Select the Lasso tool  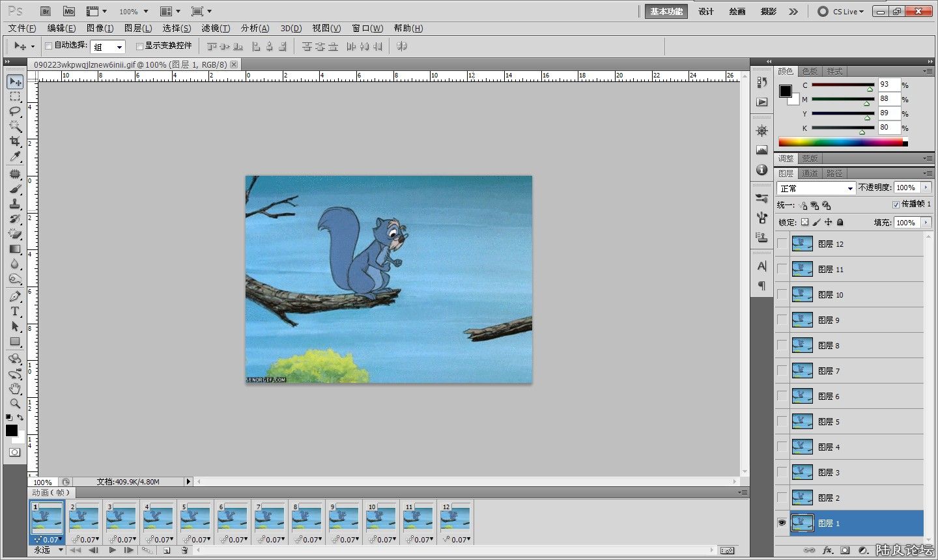[15, 111]
